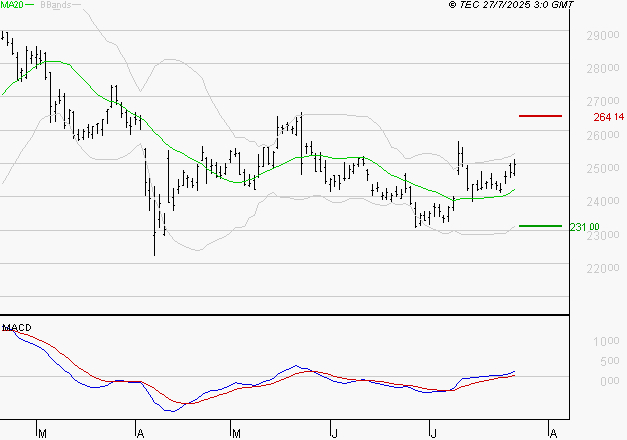
Task: Click the red 264 14 resistance value
Action: pos(609,117)
